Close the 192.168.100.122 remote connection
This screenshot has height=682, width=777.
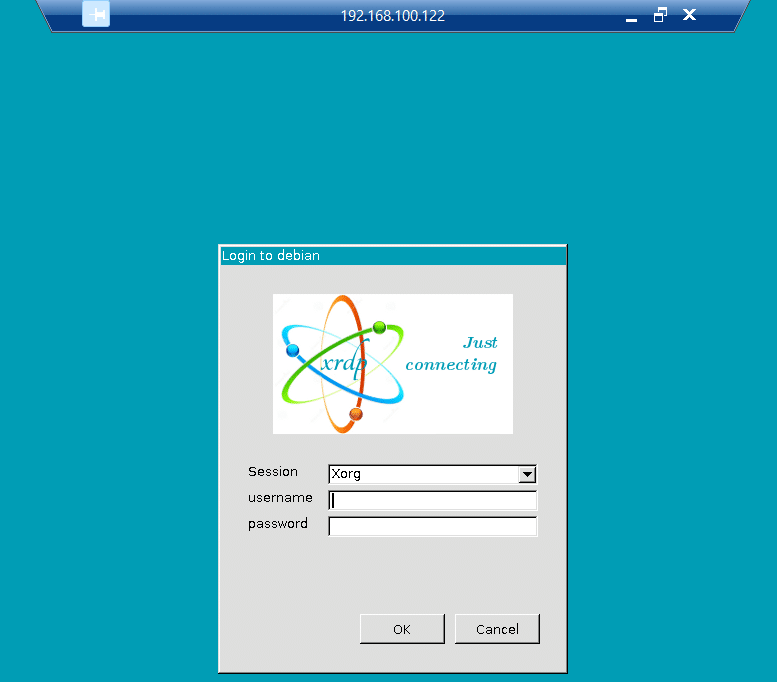click(x=689, y=15)
